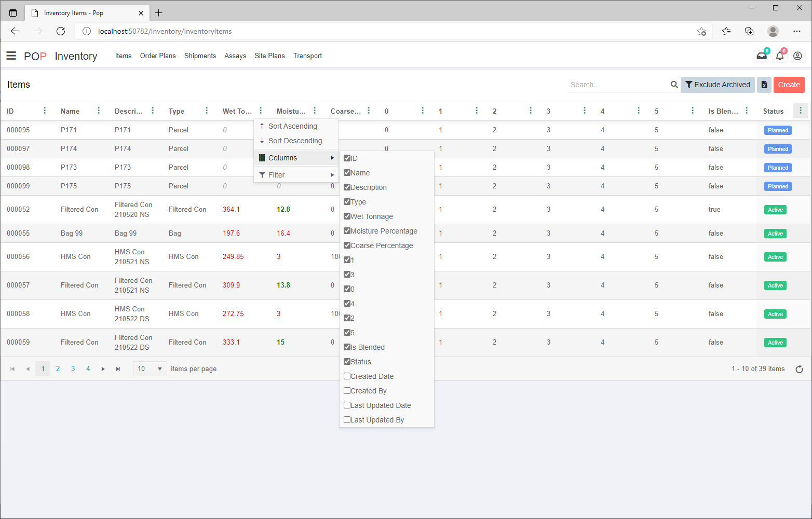Select Sort Ascending from the menu

(292, 126)
